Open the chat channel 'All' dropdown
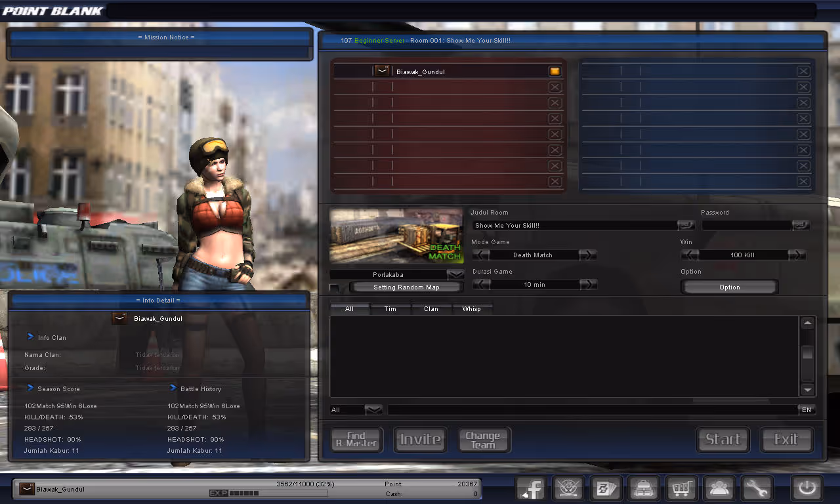 (373, 409)
